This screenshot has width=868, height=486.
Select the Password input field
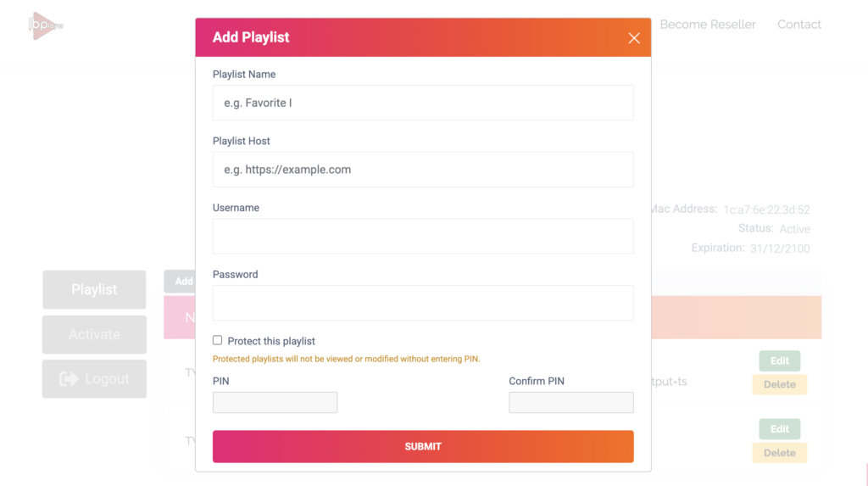click(x=422, y=303)
